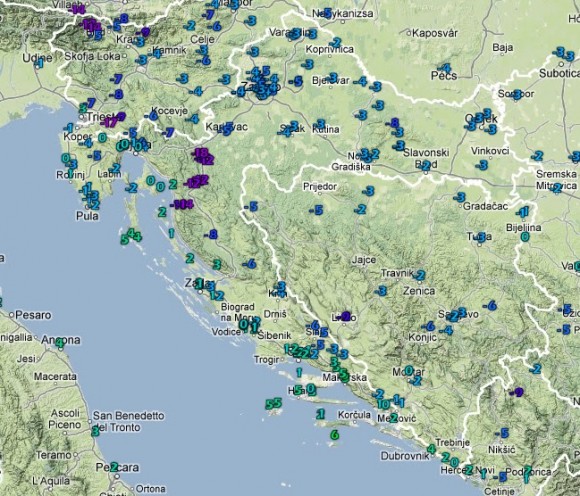Select the 3 marker at San Benedetto del Tronto
The width and height of the screenshot is (580, 496).
pos(95,431)
